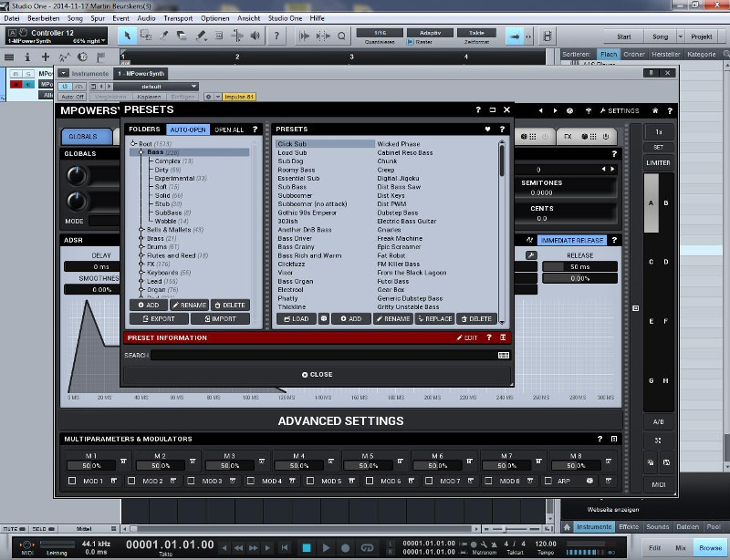Select the eraser tool
The image size is (730, 560).
click(182, 36)
